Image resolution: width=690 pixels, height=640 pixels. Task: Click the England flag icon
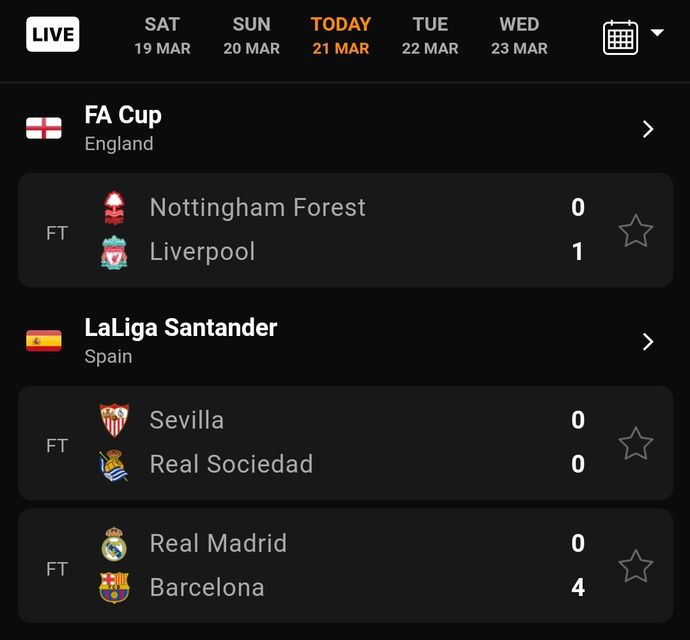[44, 128]
